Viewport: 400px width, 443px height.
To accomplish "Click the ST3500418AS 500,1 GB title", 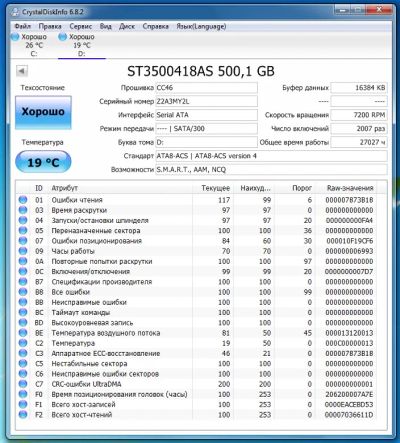I will click(201, 71).
